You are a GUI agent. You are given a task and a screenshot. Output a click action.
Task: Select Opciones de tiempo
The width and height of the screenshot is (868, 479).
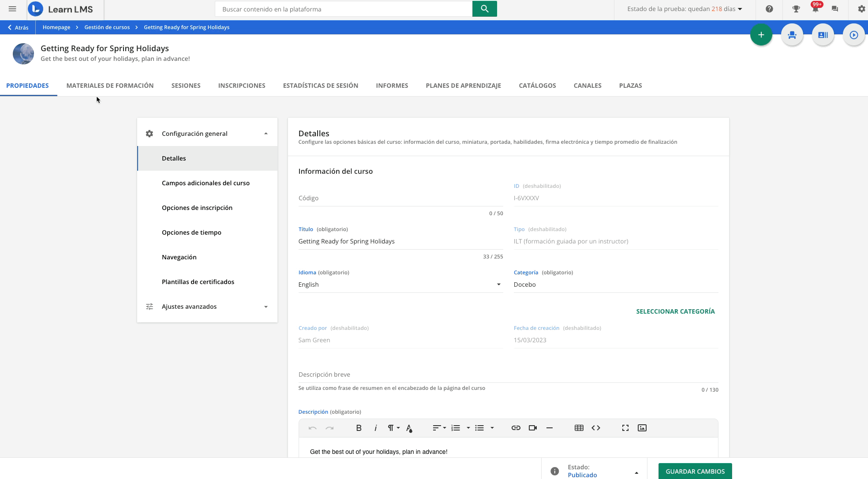207,232
